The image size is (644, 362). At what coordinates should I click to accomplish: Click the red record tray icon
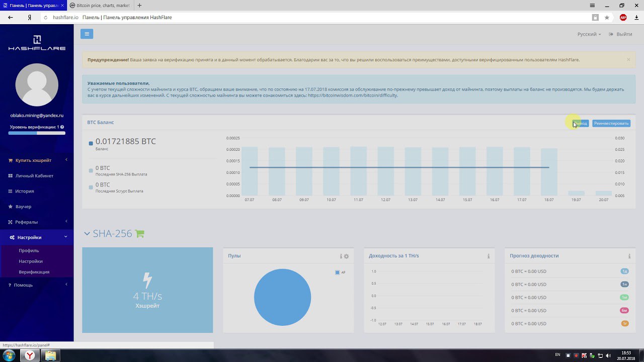[x=577, y=355]
